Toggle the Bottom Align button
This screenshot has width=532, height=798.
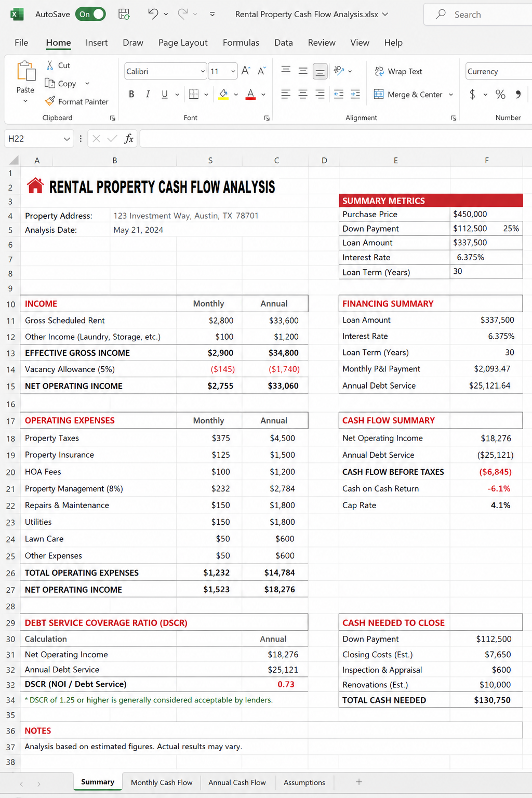pyautogui.click(x=320, y=71)
